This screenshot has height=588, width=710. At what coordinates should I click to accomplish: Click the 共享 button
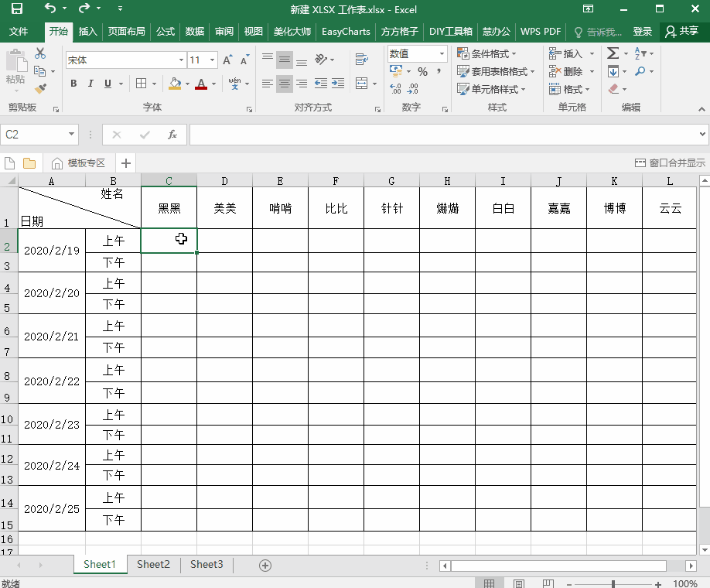681,31
